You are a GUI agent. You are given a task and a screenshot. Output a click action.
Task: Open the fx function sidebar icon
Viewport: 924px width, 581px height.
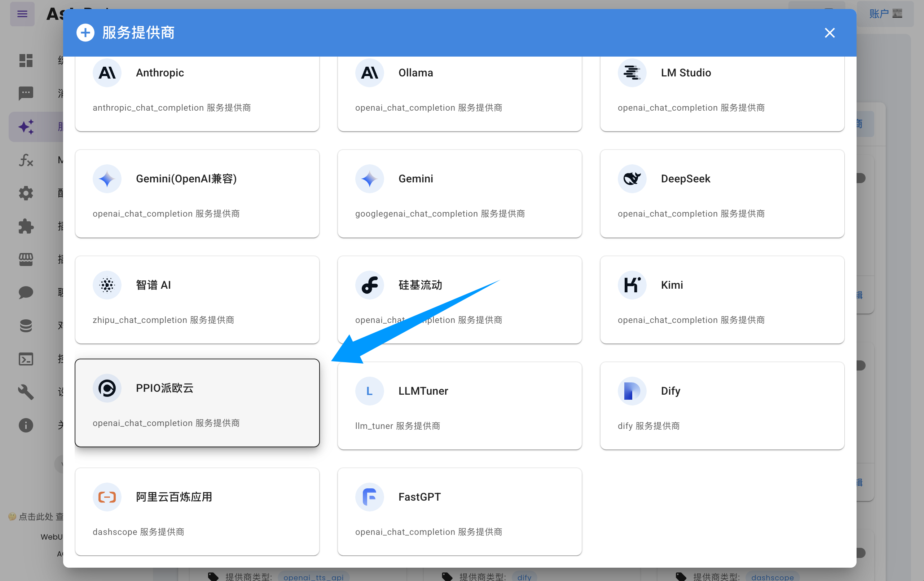pyautogui.click(x=26, y=160)
